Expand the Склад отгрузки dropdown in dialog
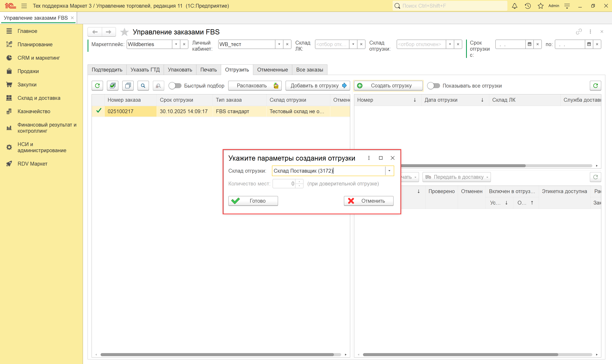Viewport: 612px width, 364px height. pyautogui.click(x=389, y=171)
